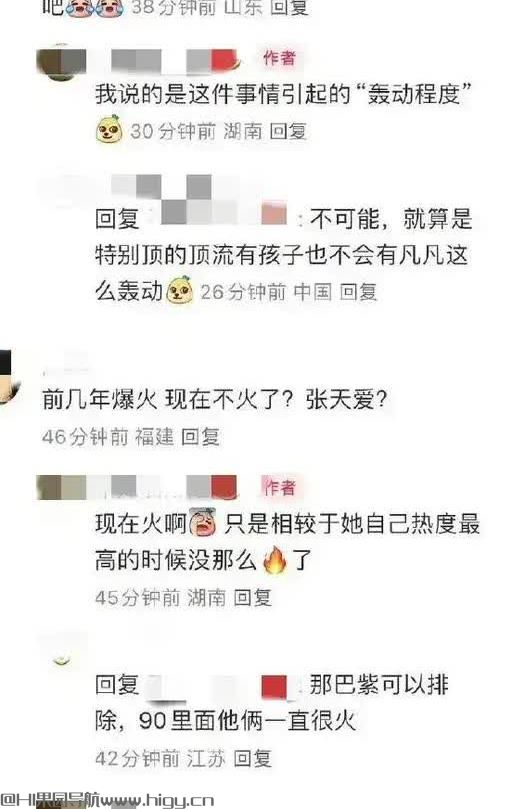The height and width of the screenshot is (809, 511).
Task: Tap 回复 next to 30分钟前 湖南
Action: [288, 131]
